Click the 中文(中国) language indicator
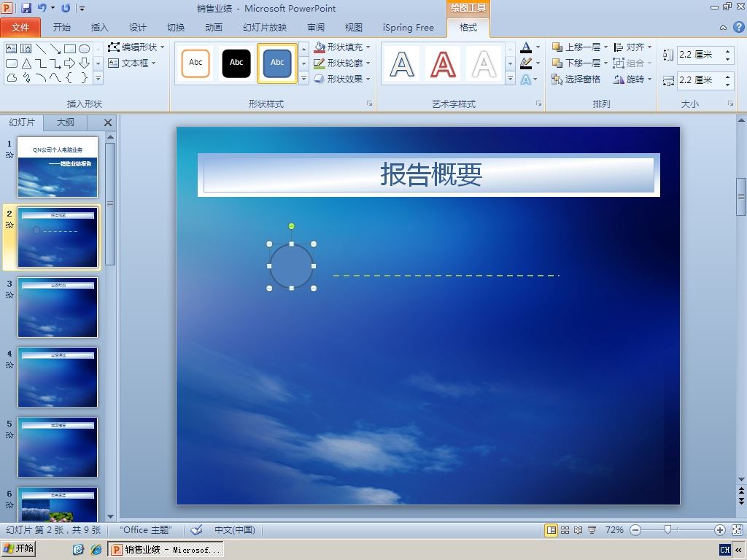Screen dimensions: 747x560 click(234, 529)
